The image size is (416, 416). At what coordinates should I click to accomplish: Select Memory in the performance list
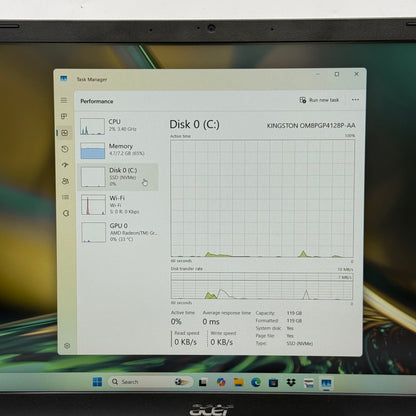[x=118, y=150]
